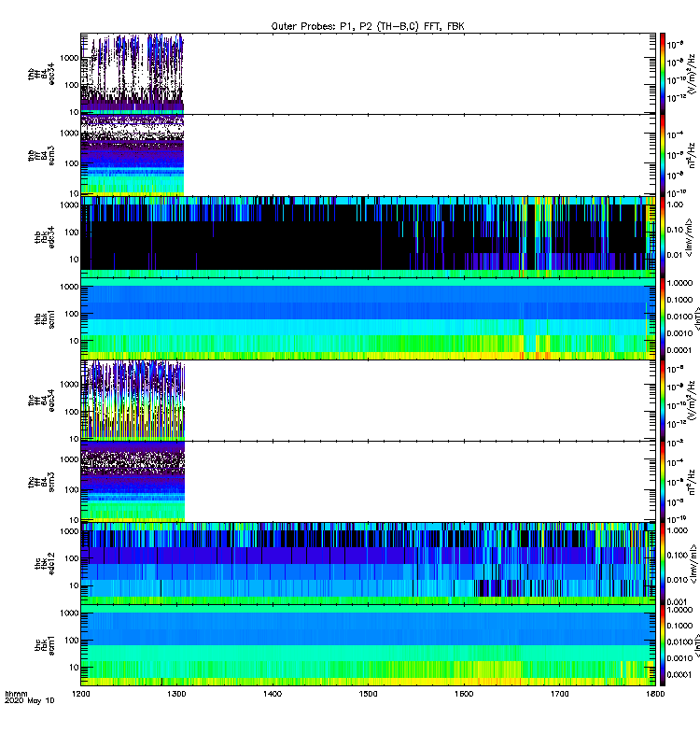Click the "<|nT|>" unit label of thc fbk scm1
This screenshot has height=747, width=700.
696,645
